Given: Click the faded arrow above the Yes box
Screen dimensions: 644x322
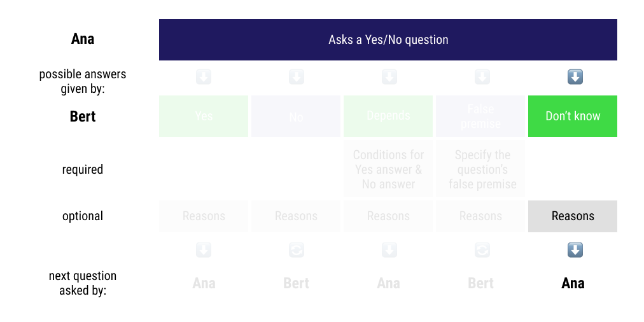Looking at the screenshot, I should pyautogui.click(x=204, y=77).
